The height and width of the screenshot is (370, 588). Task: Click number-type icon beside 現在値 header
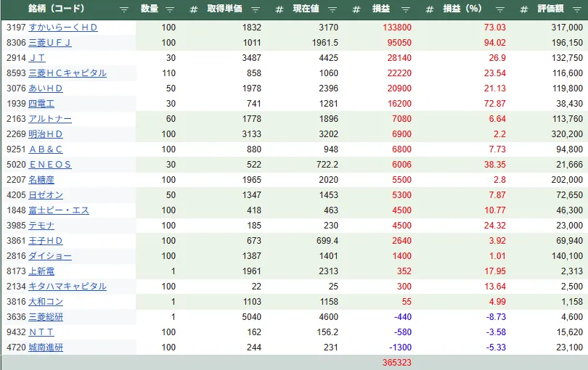(279, 9)
